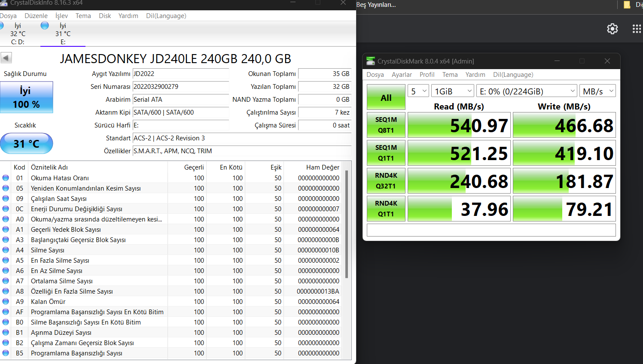
Task: Open Yardım menu in CrystalDiskMark
Action: pyautogui.click(x=475, y=75)
